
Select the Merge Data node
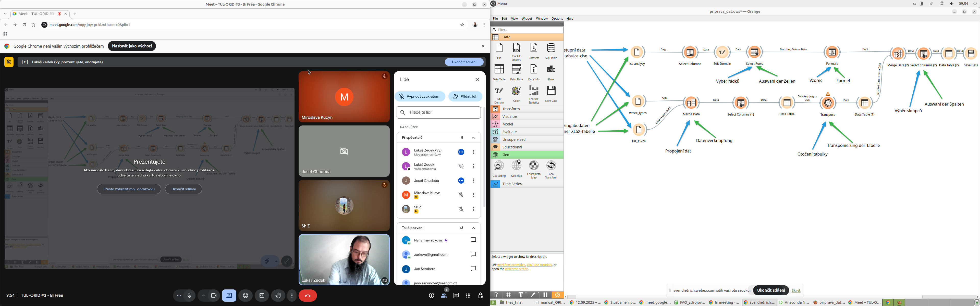[x=691, y=103]
